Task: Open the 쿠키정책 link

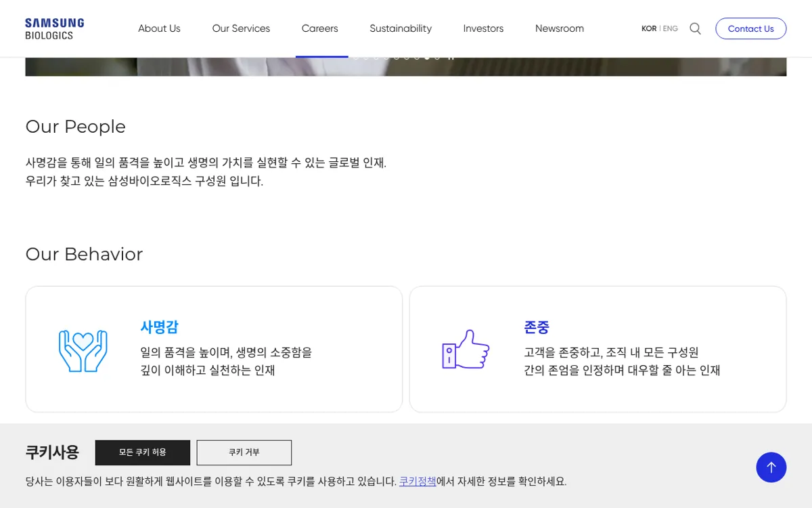Action: point(418,482)
